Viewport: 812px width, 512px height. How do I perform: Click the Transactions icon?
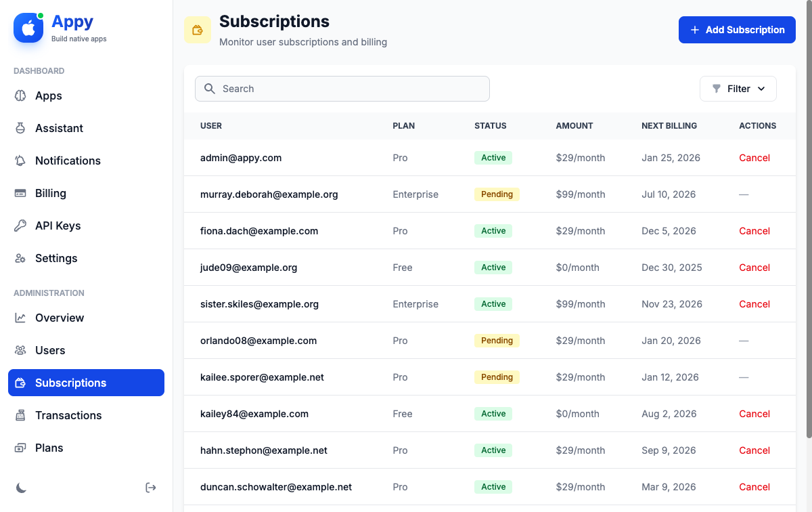[x=21, y=415]
